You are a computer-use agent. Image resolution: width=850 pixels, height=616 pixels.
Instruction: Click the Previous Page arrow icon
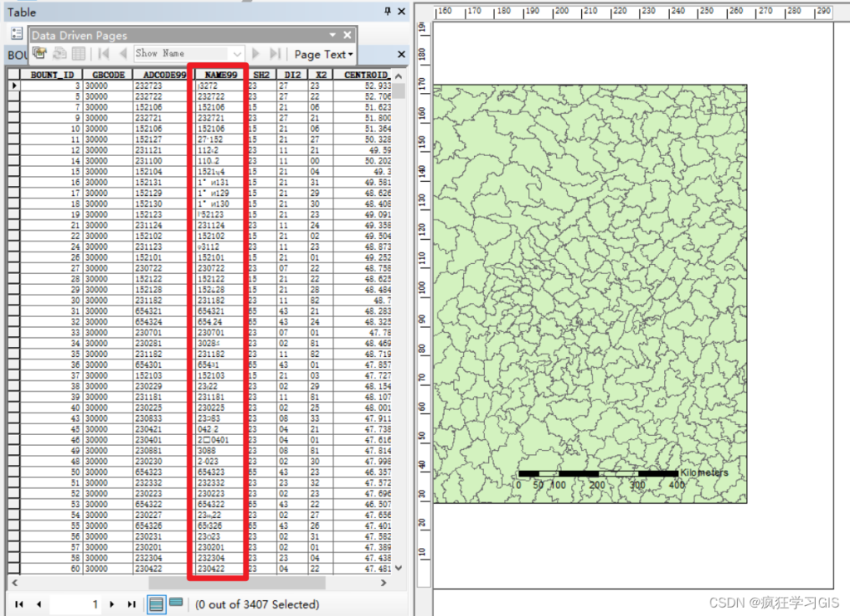click(x=122, y=53)
